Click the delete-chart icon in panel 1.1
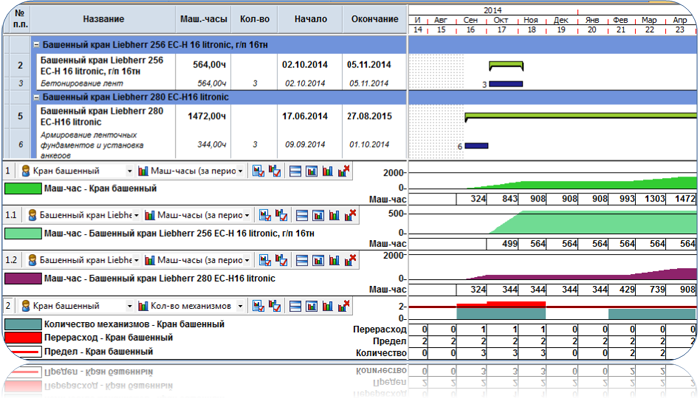 (x=350, y=216)
